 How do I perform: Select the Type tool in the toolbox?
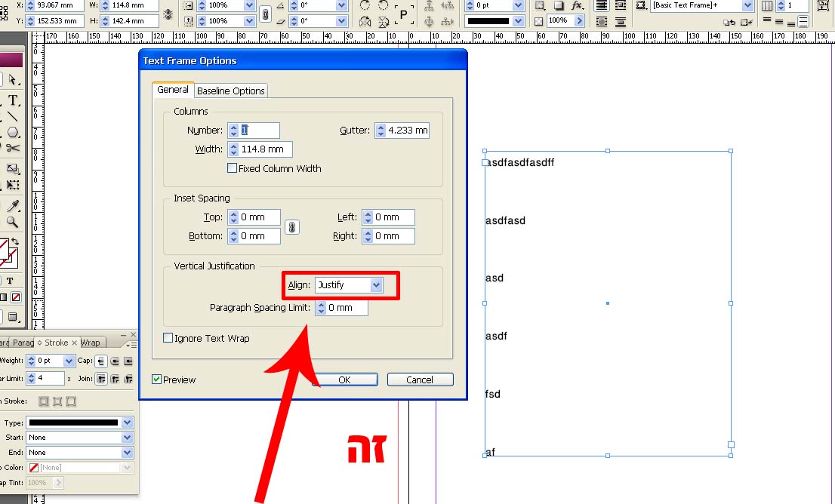tap(13, 100)
